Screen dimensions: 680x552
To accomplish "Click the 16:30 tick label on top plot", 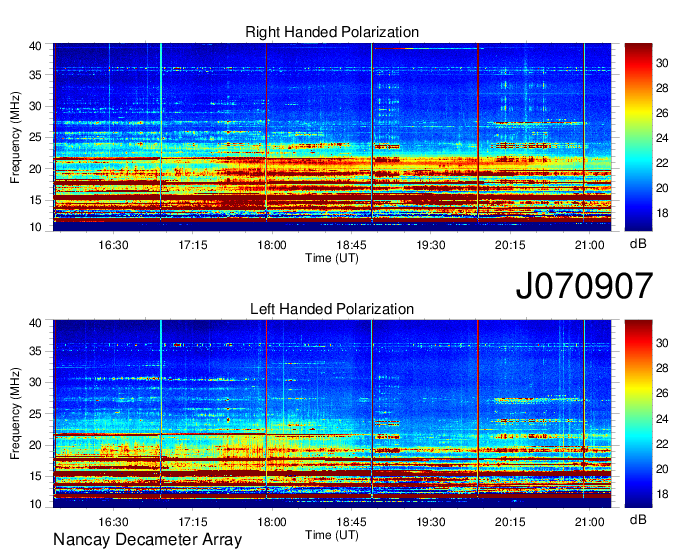I will coord(113,245).
